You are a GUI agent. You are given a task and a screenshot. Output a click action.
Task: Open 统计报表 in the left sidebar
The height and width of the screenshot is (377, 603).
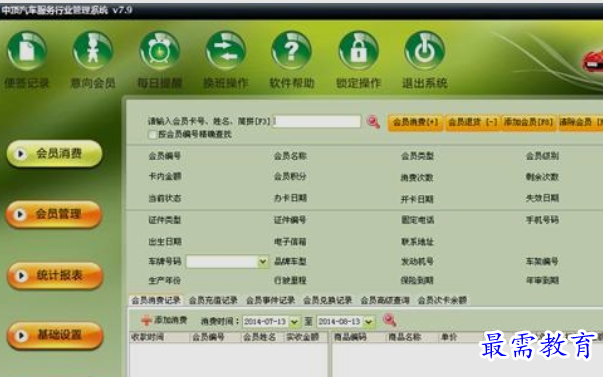pyautogui.click(x=55, y=275)
